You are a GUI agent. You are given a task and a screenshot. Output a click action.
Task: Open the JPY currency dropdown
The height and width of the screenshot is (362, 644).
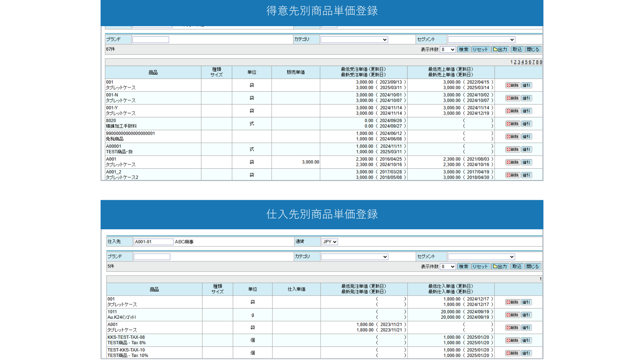click(x=329, y=242)
